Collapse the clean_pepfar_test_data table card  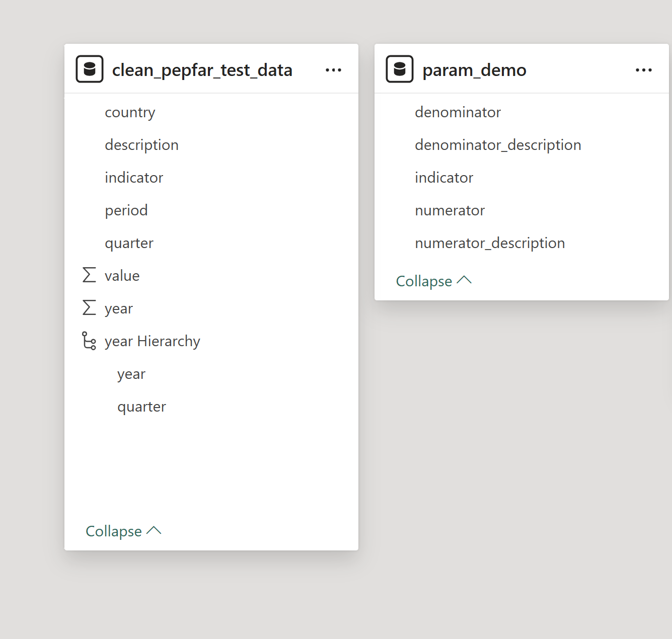[123, 531]
